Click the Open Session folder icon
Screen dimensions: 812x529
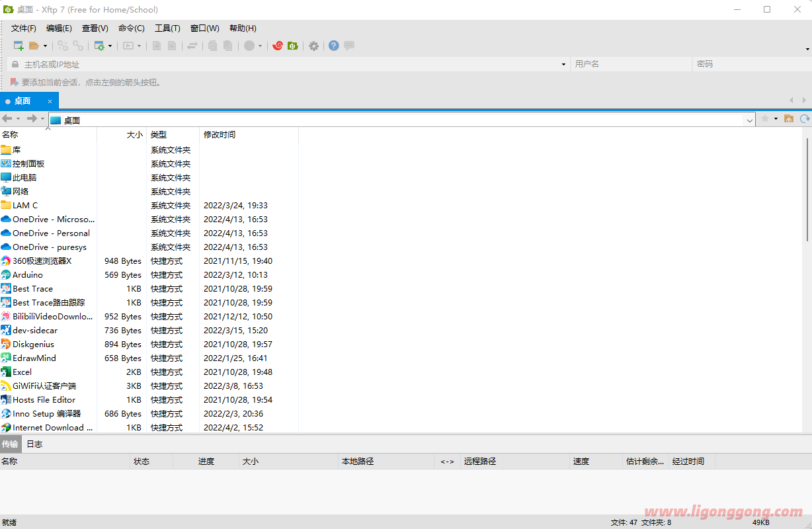tap(34, 46)
